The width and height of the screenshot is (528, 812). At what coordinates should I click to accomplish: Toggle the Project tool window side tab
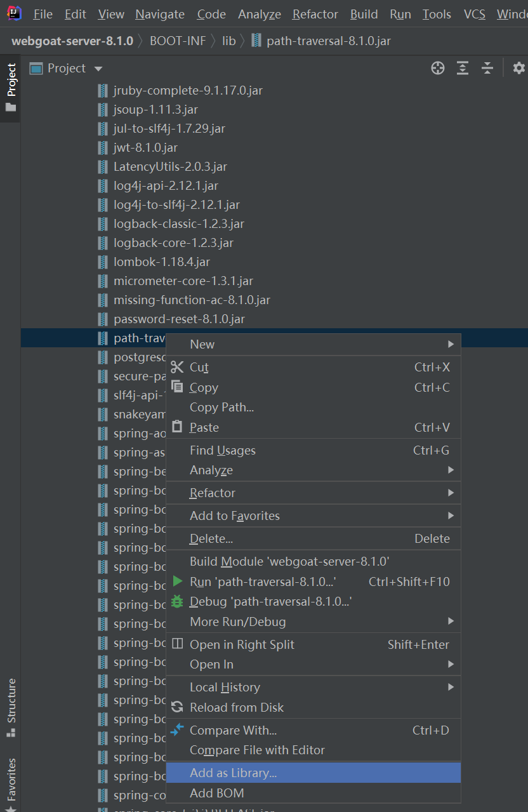point(11,87)
